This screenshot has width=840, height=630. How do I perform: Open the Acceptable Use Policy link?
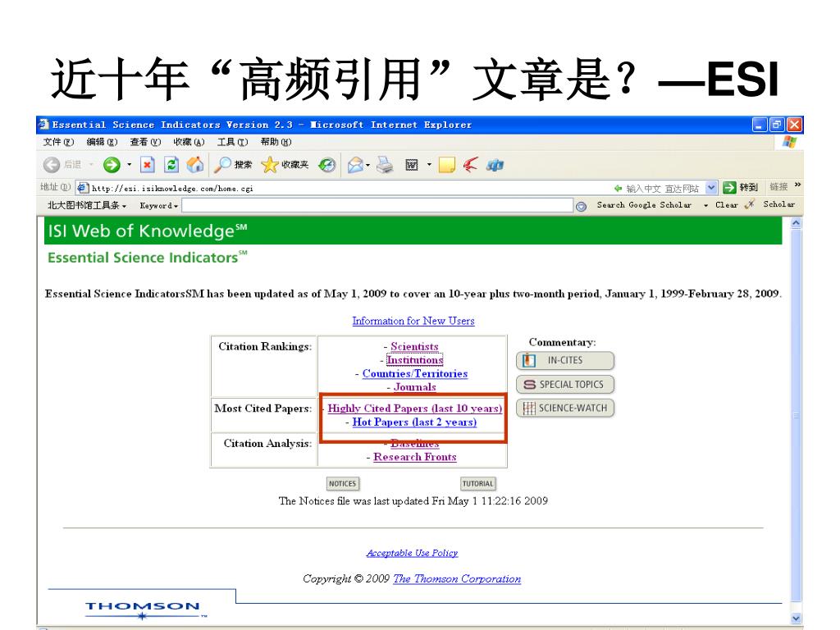[x=412, y=553]
